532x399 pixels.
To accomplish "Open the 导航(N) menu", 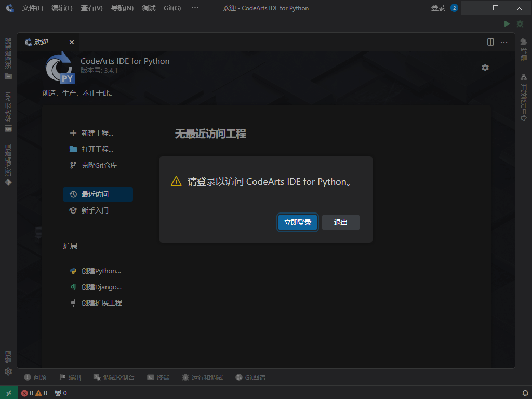I will click(x=122, y=8).
